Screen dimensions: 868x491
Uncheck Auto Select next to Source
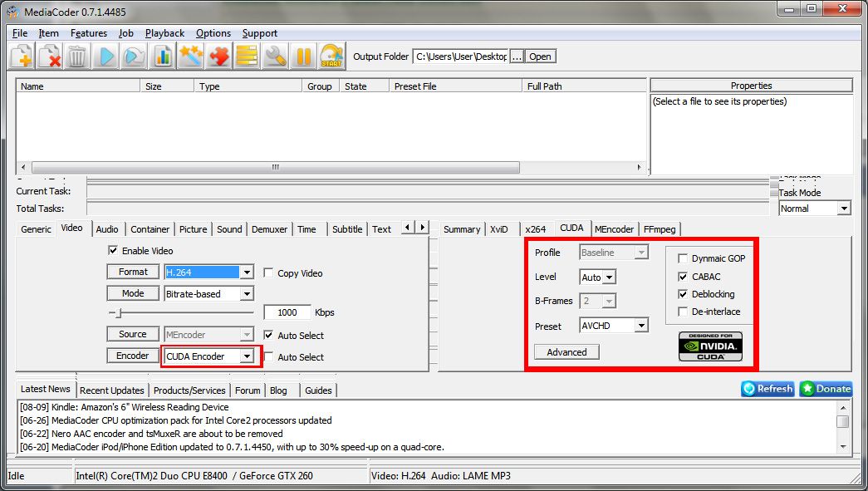pyautogui.click(x=268, y=335)
